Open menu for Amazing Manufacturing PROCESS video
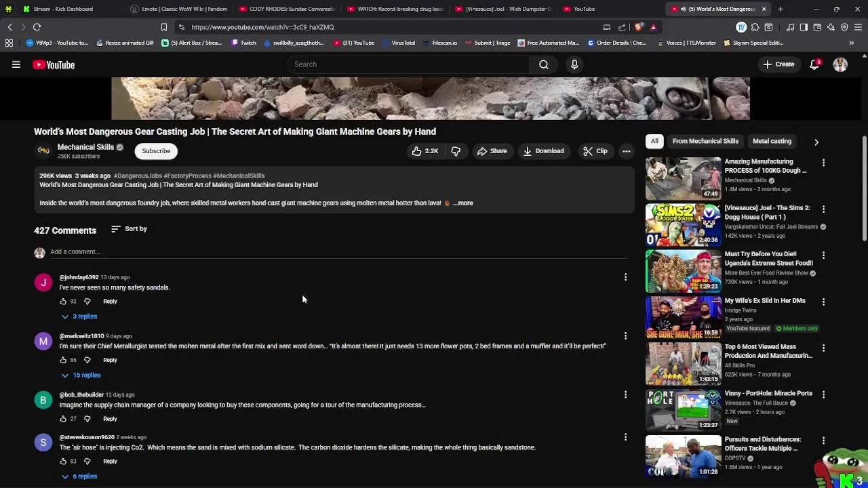Image resolution: width=868 pixels, height=488 pixels. tap(823, 163)
